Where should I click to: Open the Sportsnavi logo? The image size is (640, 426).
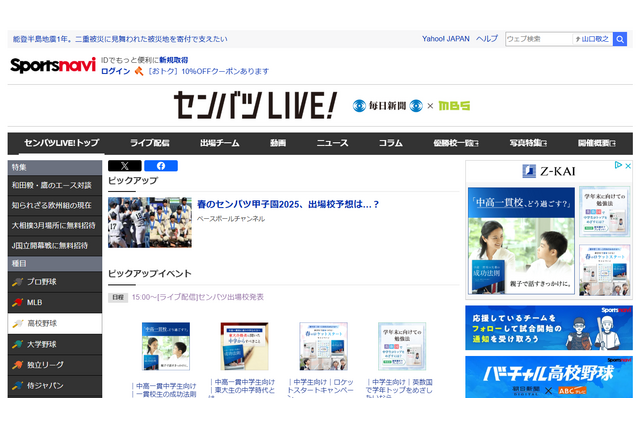point(53,65)
